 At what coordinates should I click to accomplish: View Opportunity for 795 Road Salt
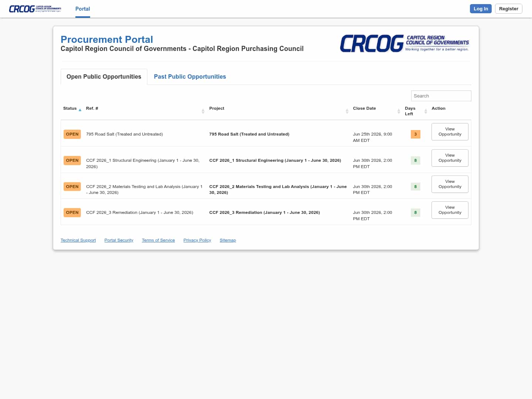[x=450, y=132]
